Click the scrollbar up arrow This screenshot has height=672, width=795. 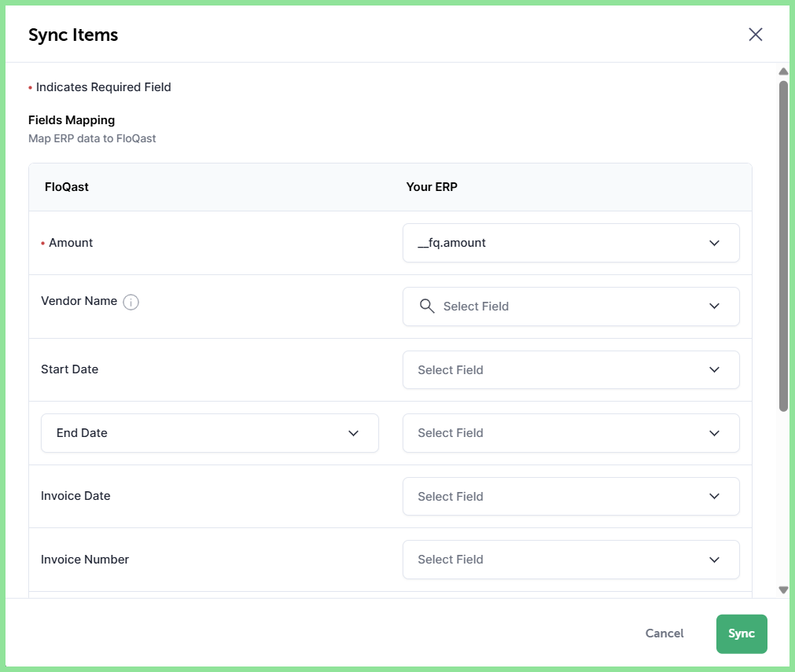click(783, 72)
